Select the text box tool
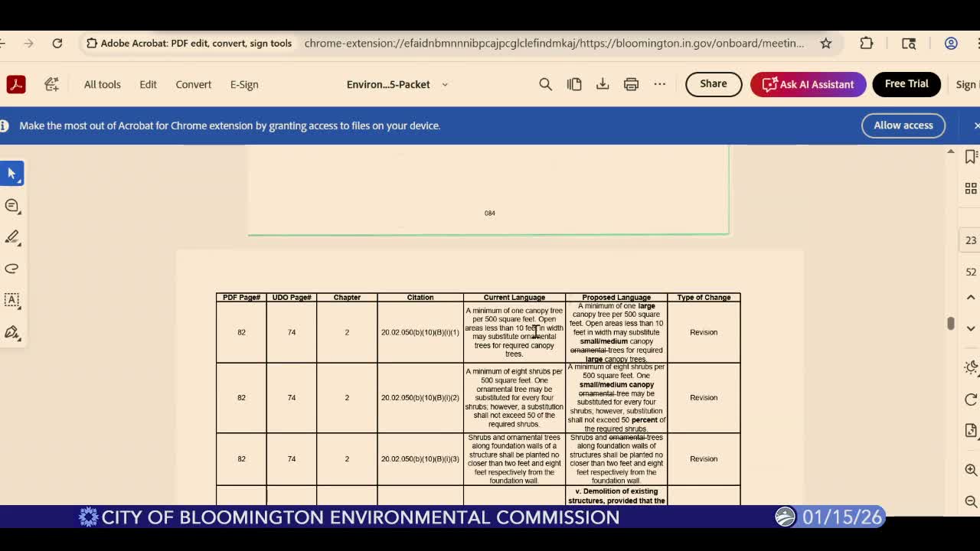This screenshot has height=551, width=980. click(x=11, y=300)
